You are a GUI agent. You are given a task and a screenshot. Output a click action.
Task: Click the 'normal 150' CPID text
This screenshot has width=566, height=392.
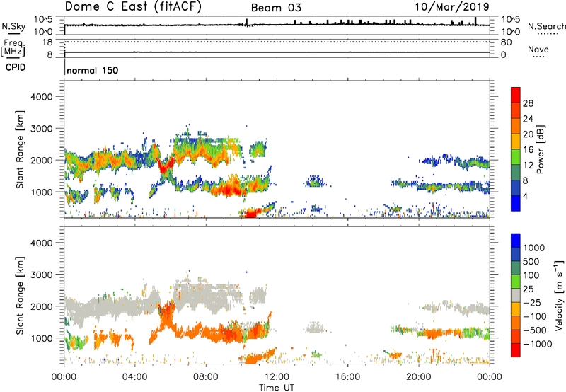pyautogui.click(x=93, y=70)
